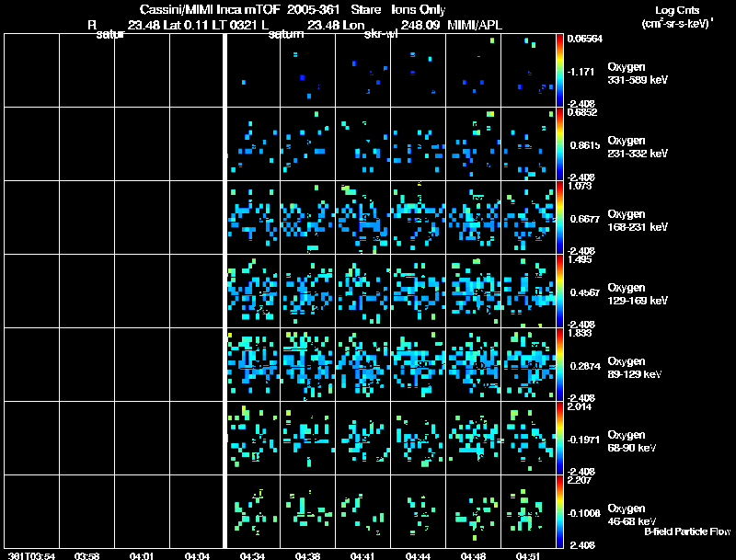
Task: Click the color bar for Oxygen 46-68 keV
Action: (559, 511)
